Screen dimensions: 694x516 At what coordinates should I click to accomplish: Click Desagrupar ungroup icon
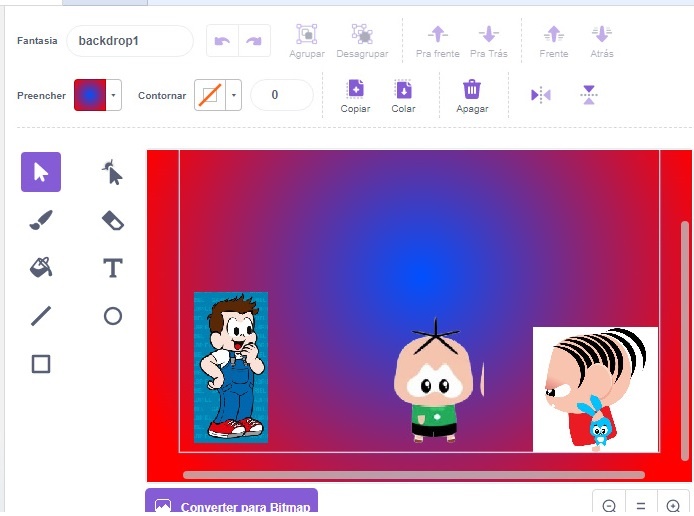pos(362,41)
